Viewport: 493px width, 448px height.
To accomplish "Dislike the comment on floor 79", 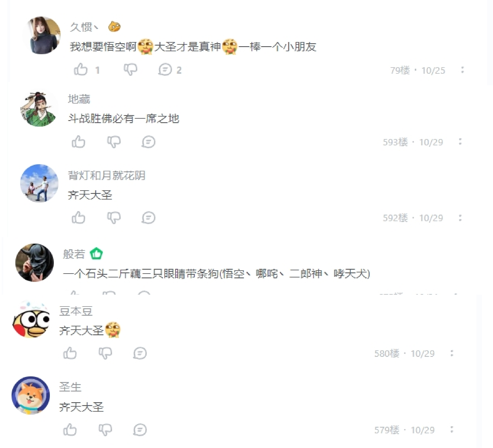I will point(130,70).
